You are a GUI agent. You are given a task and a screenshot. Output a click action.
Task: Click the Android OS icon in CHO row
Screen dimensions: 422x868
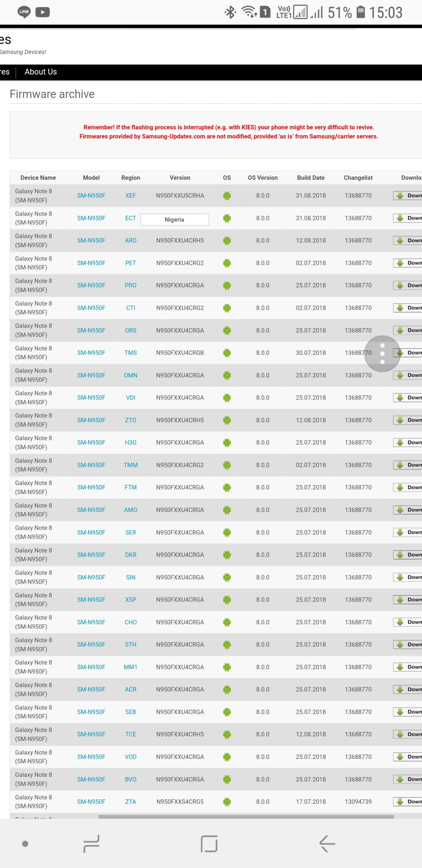227,622
